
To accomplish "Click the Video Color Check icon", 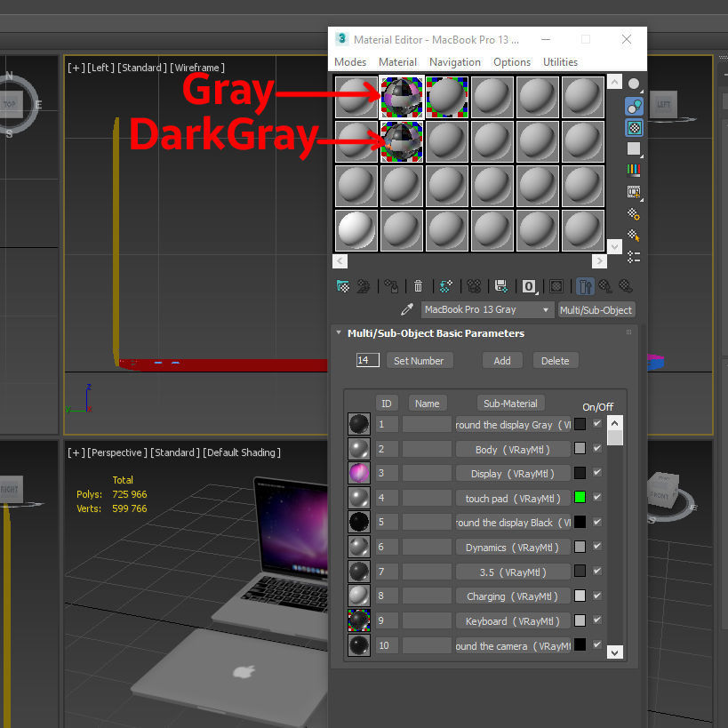I will tap(633, 171).
